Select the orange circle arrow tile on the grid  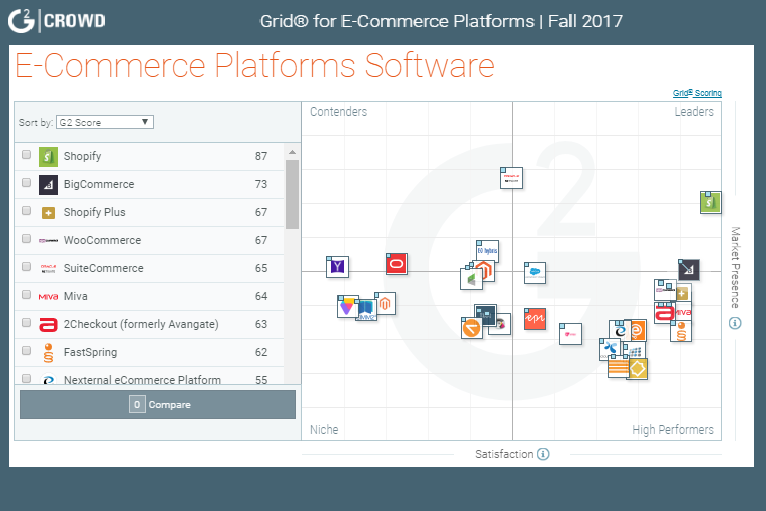tap(471, 328)
